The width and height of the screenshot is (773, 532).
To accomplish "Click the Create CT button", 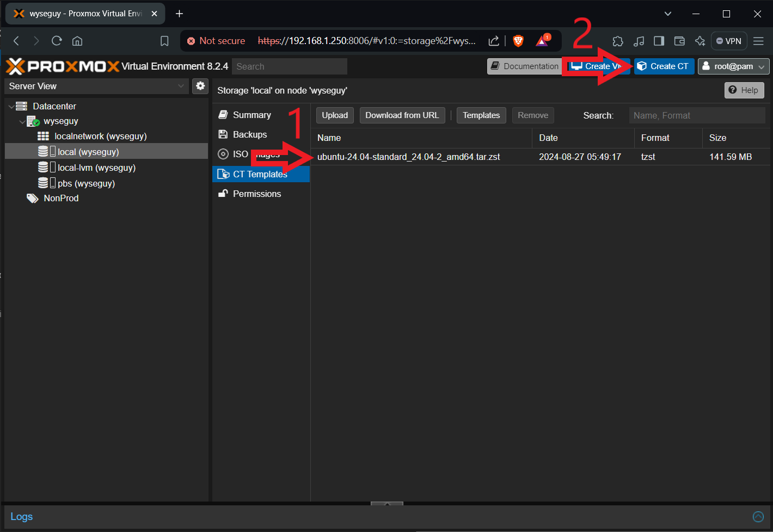I will (x=664, y=66).
